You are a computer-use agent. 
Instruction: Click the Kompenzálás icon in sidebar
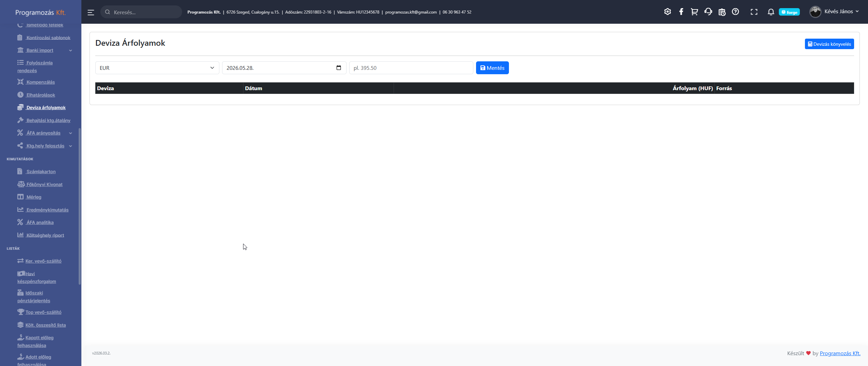pyautogui.click(x=20, y=82)
